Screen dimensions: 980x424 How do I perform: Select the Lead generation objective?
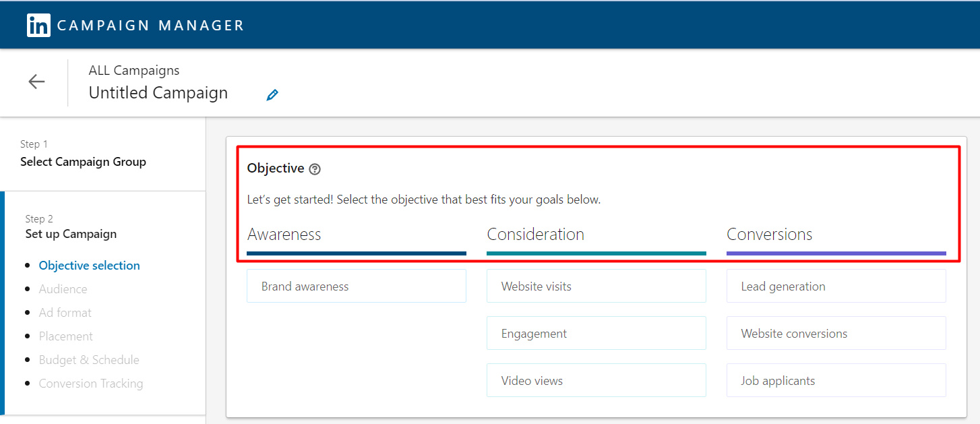pyautogui.click(x=836, y=286)
